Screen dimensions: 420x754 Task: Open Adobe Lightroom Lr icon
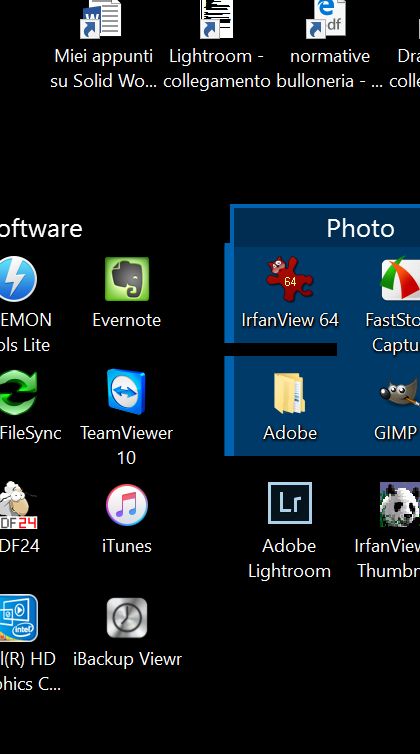(x=290, y=503)
